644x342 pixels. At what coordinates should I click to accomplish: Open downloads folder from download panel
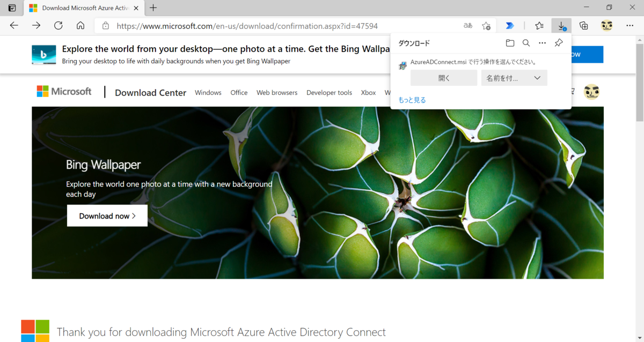[x=510, y=43]
